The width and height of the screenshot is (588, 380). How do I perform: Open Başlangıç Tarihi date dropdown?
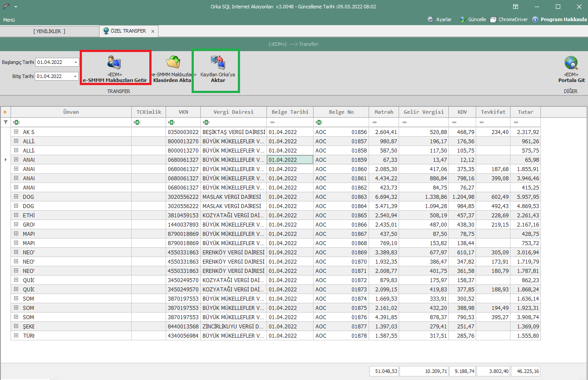76,62
